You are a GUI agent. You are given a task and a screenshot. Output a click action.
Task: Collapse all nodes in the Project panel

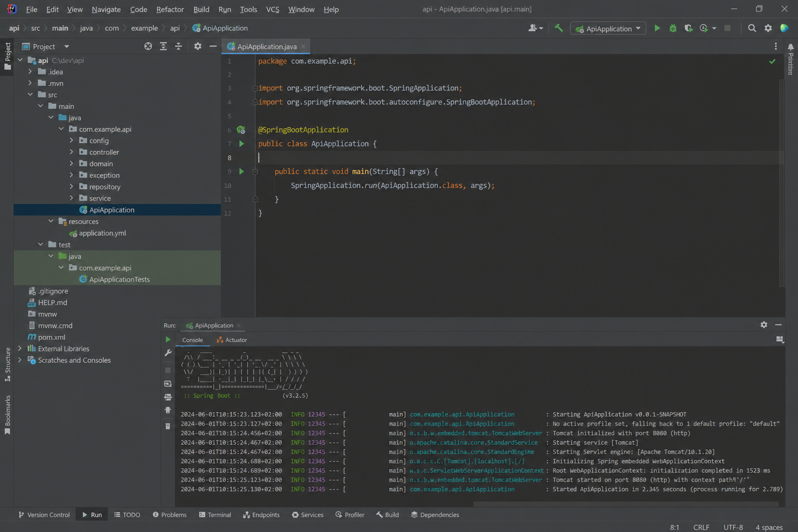click(178, 46)
